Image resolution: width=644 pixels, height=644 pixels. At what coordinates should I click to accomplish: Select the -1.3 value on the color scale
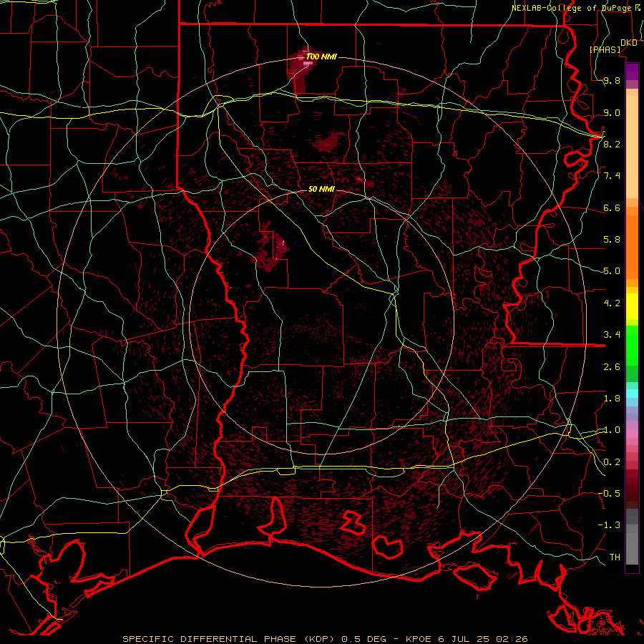pyautogui.click(x=609, y=525)
